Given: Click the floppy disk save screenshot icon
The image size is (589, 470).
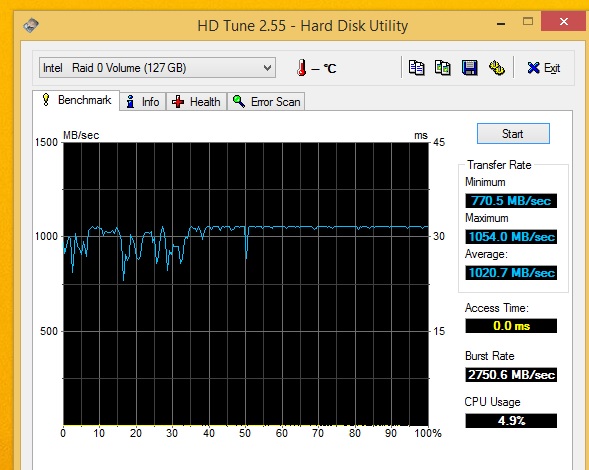Looking at the screenshot, I should coord(469,68).
